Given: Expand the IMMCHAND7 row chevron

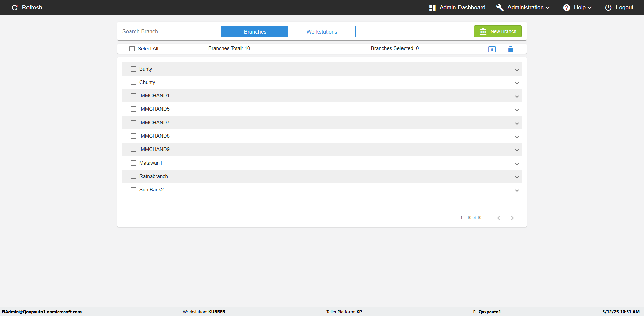Looking at the screenshot, I should (x=517, y=124).
